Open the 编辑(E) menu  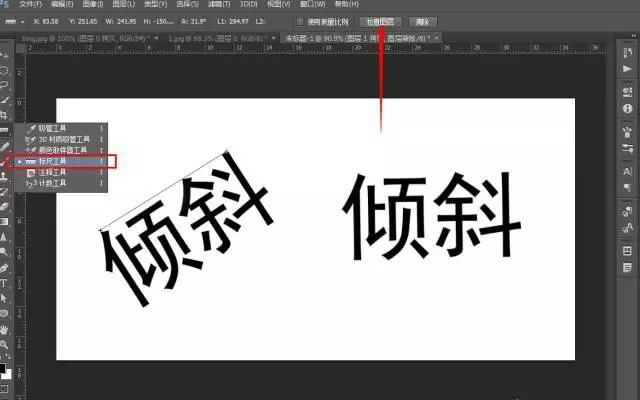click(x=62, y=4)
